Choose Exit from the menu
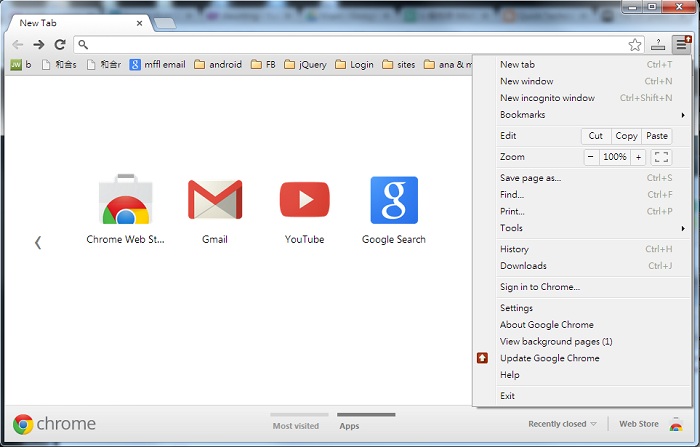Image resolution: width=700 pixels, height=447 pixels. tap(593, 396)
